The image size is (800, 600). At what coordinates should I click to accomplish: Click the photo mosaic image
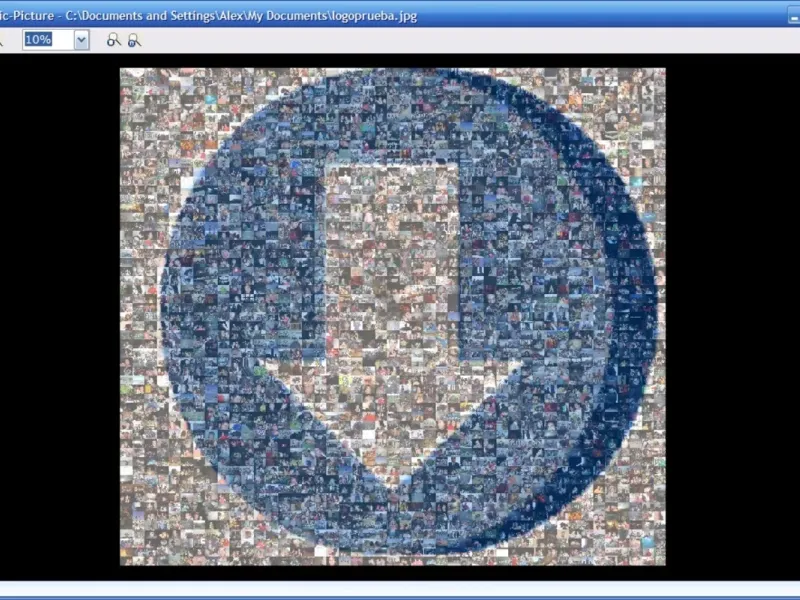392,316
